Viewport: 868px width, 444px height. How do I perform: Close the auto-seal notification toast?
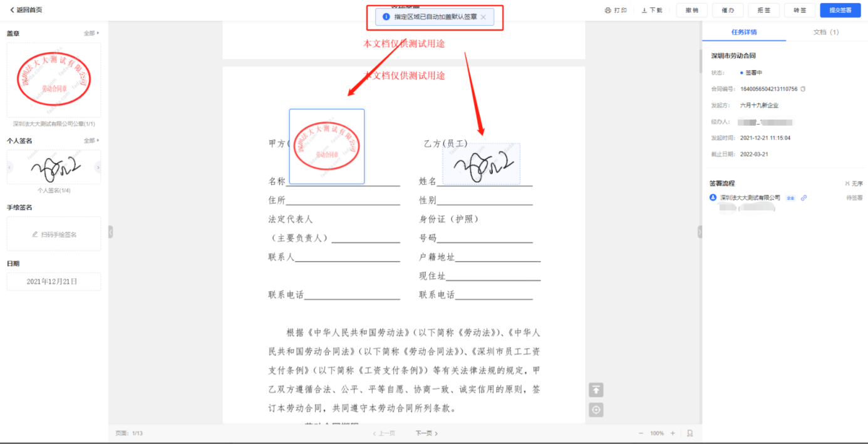(x=483, y=17)
